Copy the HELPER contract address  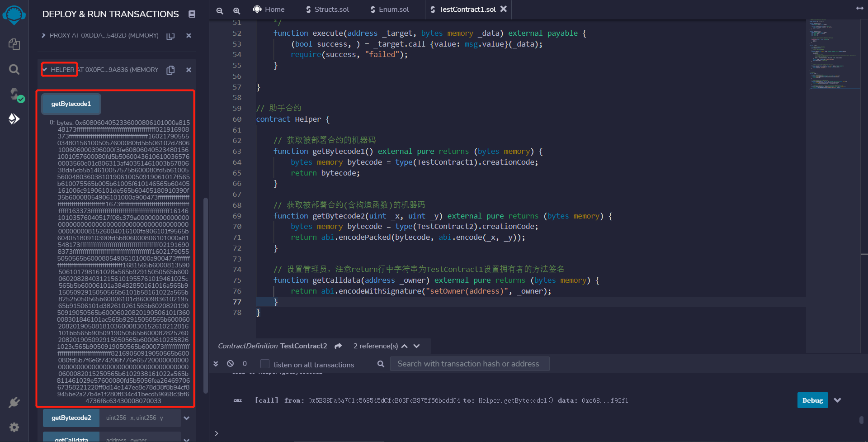(170, 70)
